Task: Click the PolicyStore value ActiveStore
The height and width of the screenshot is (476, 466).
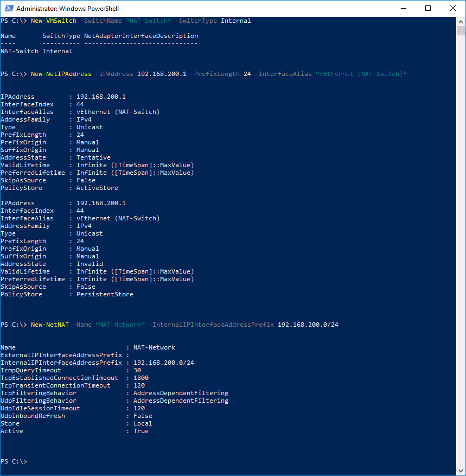Action: pyautogui.click(x=97, y=188)
